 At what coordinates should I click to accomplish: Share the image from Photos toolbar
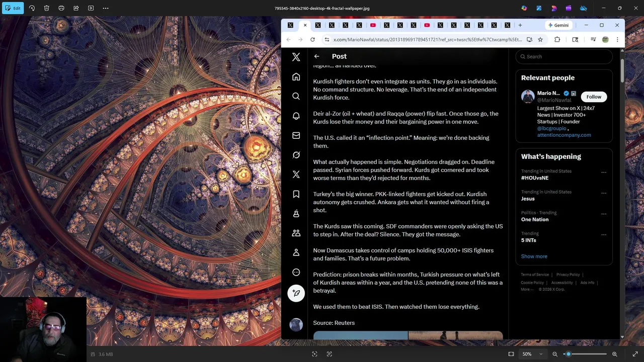[76, 8]
